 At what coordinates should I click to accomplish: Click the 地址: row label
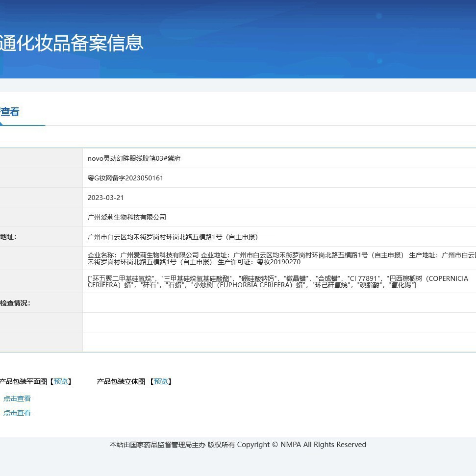pyautogui.click(x=8, y=237)
